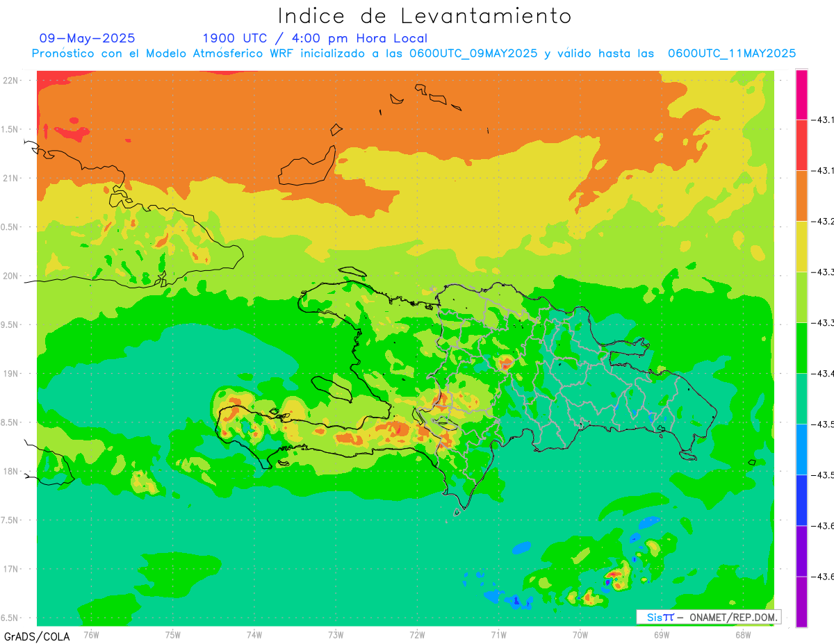Select the yellow-green legend color band
This screenshot has width=834, height=644.
pos(801,297)
